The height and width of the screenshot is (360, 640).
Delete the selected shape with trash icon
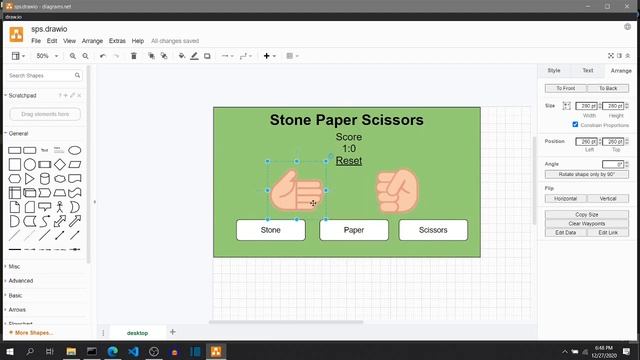pyautogui.click(x=133, y=56)
